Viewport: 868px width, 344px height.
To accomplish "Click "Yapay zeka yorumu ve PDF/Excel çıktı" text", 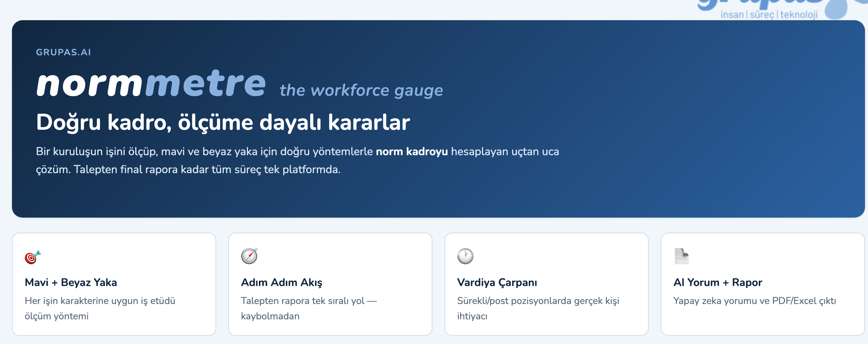I will point(755,301).
